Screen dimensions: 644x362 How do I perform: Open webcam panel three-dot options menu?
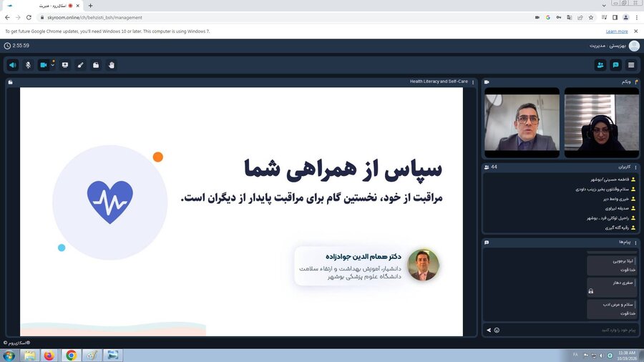[637, 82]
